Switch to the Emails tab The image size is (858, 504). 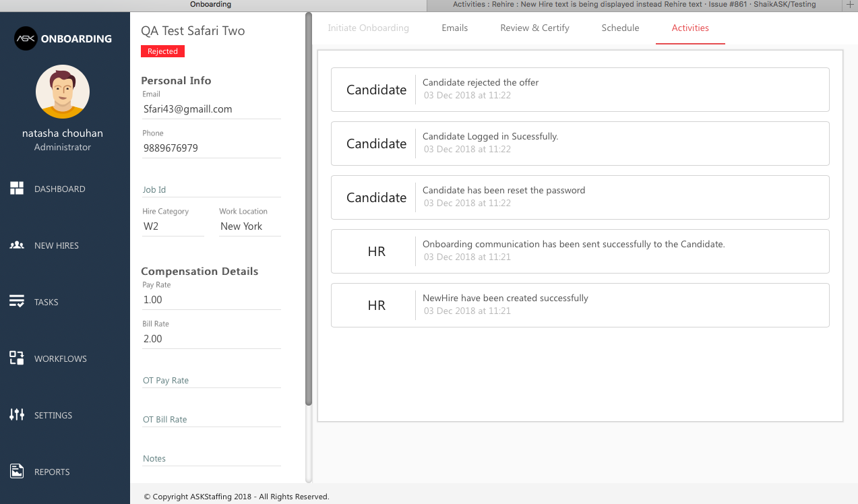455,28
